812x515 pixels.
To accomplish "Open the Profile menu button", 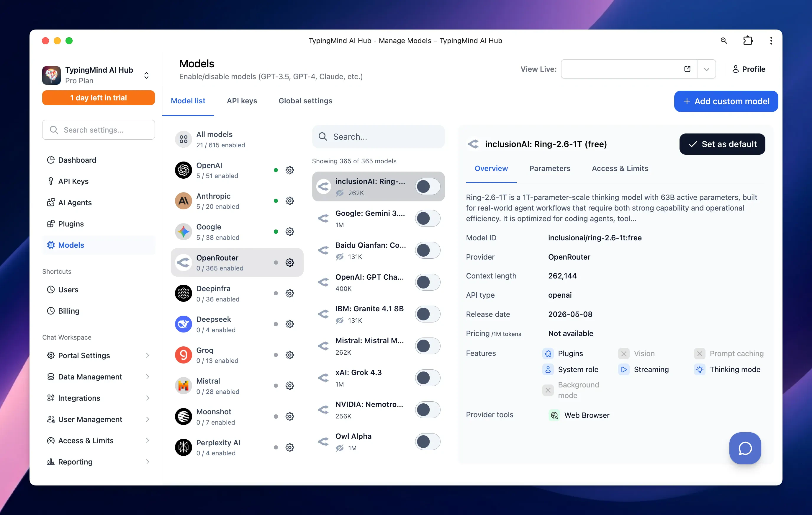I will 748,69.
